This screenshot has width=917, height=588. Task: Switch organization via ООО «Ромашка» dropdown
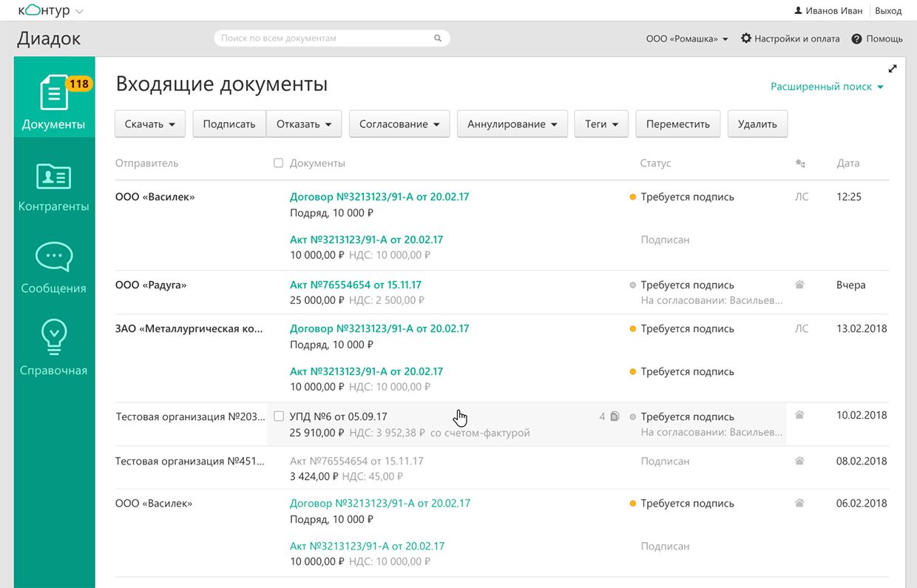[x=686, y=38]
